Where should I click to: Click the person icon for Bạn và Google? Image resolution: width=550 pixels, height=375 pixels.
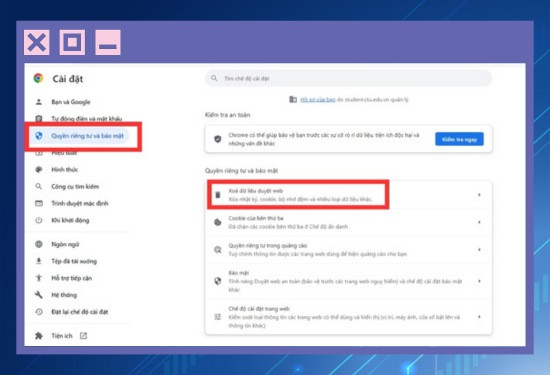pyautogui.click(x=39, y=102)
